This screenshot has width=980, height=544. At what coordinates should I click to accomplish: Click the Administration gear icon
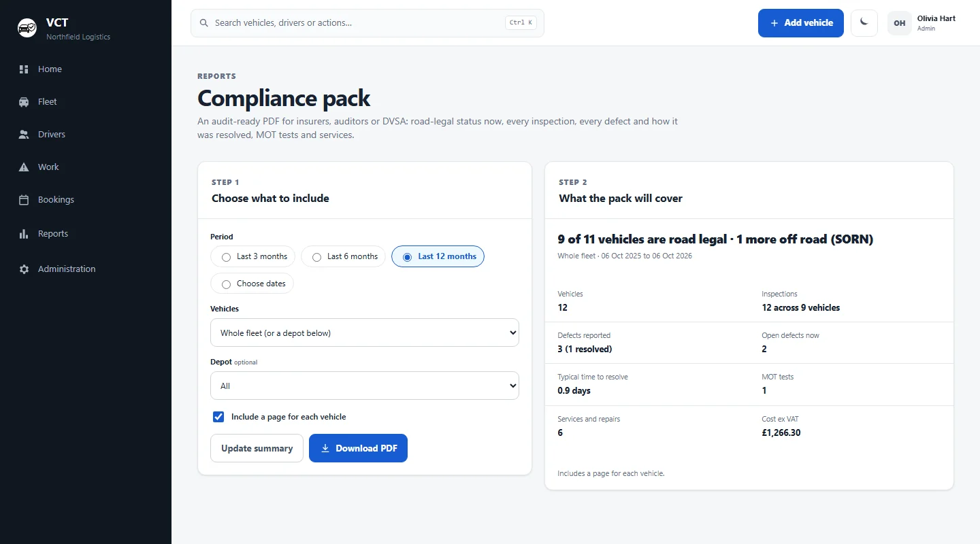[24, 269]
